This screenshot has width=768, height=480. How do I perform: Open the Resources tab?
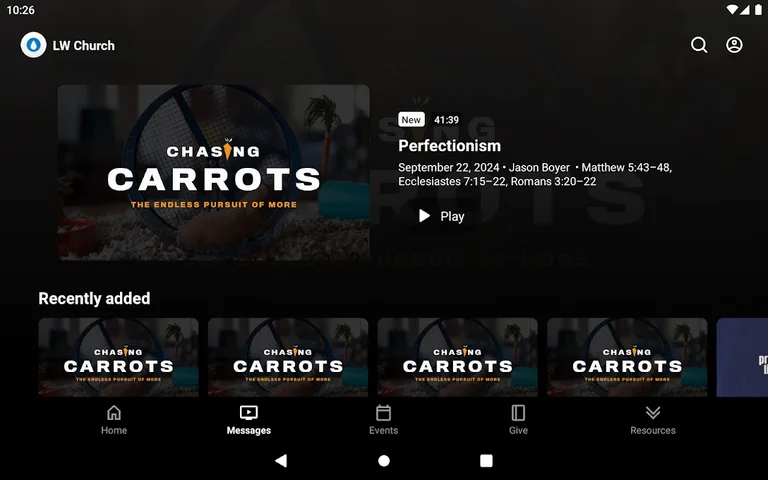click(x=652, y=420)
